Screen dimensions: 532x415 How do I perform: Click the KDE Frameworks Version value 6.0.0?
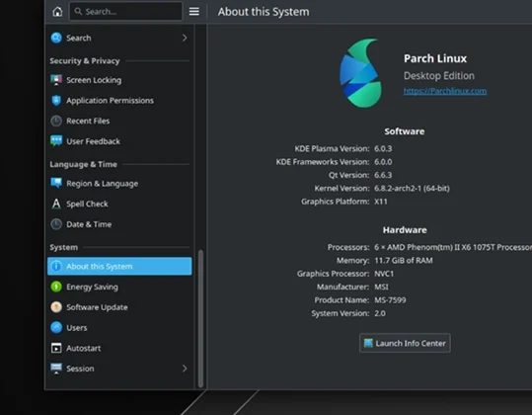click(383, 162)
